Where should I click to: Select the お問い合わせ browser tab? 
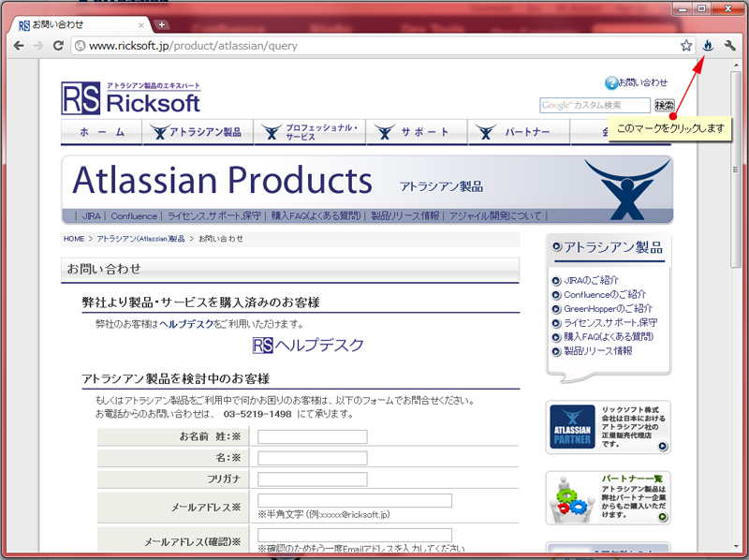coord(80,25)
